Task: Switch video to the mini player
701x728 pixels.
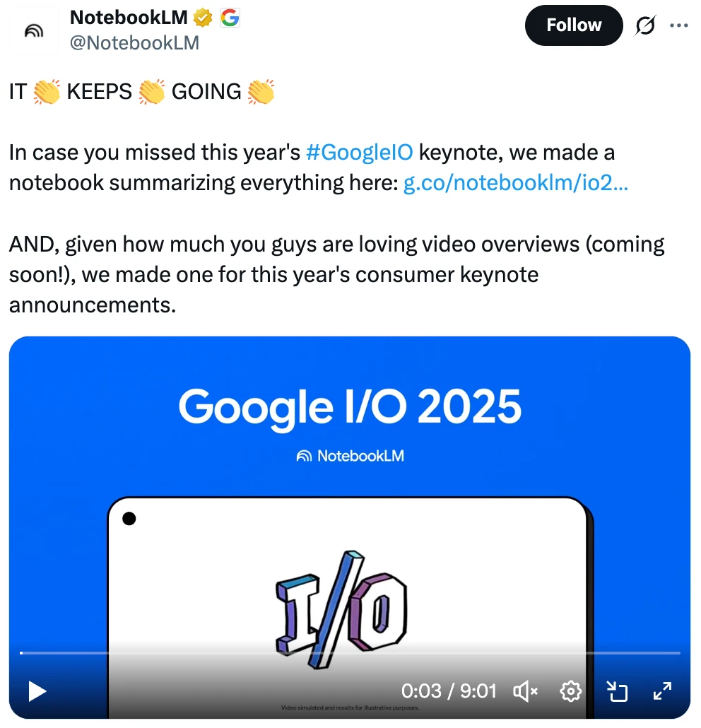Action: [617, 691]
